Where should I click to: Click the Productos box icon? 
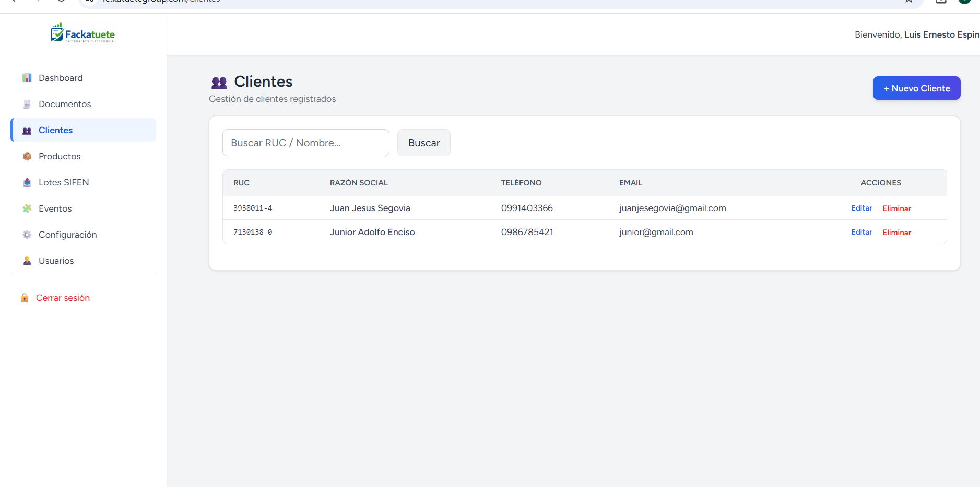click(27, 156)
